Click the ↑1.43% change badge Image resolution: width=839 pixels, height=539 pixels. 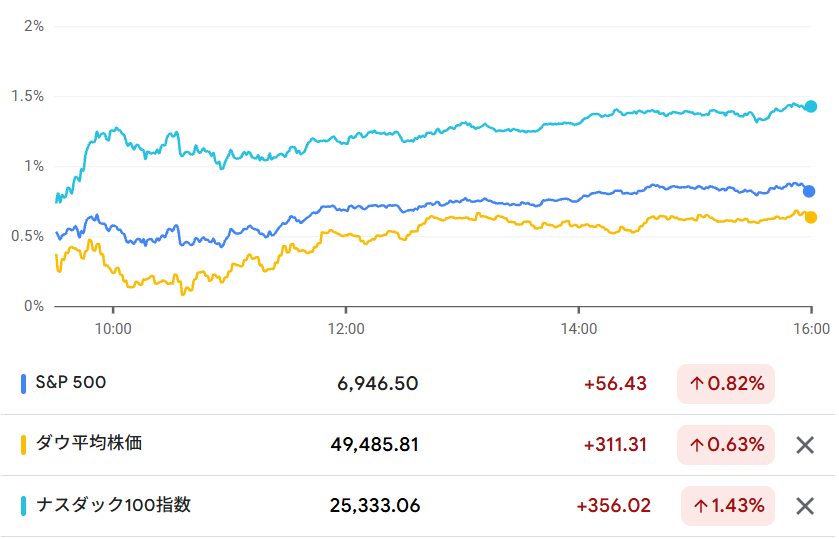point(728,506)
